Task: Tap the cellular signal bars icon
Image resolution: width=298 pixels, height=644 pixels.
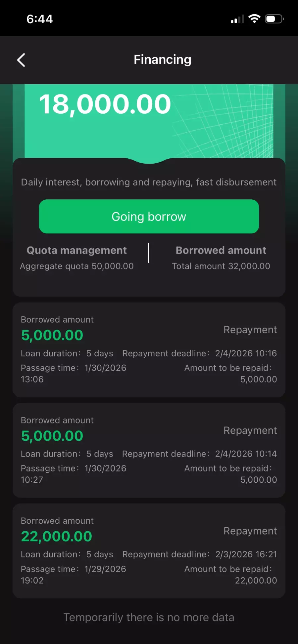Action: [x=237, y=20]
